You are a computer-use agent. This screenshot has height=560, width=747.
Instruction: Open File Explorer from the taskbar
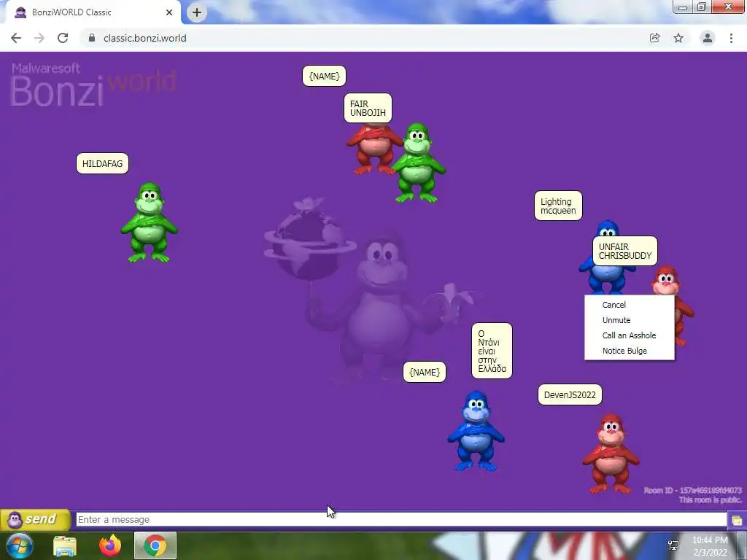(65, 546)
